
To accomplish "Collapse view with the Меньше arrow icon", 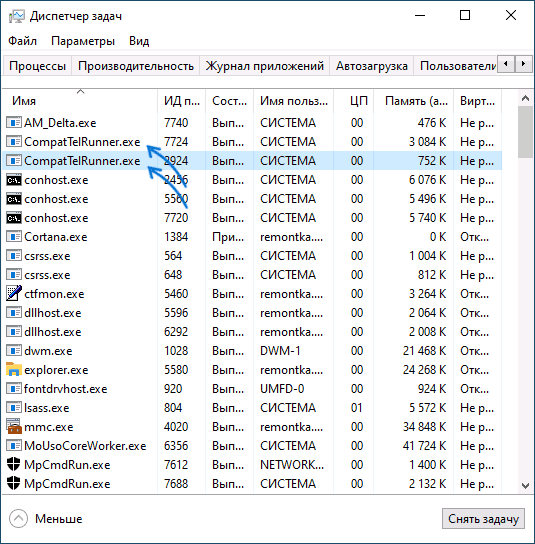I will (18, 519).
